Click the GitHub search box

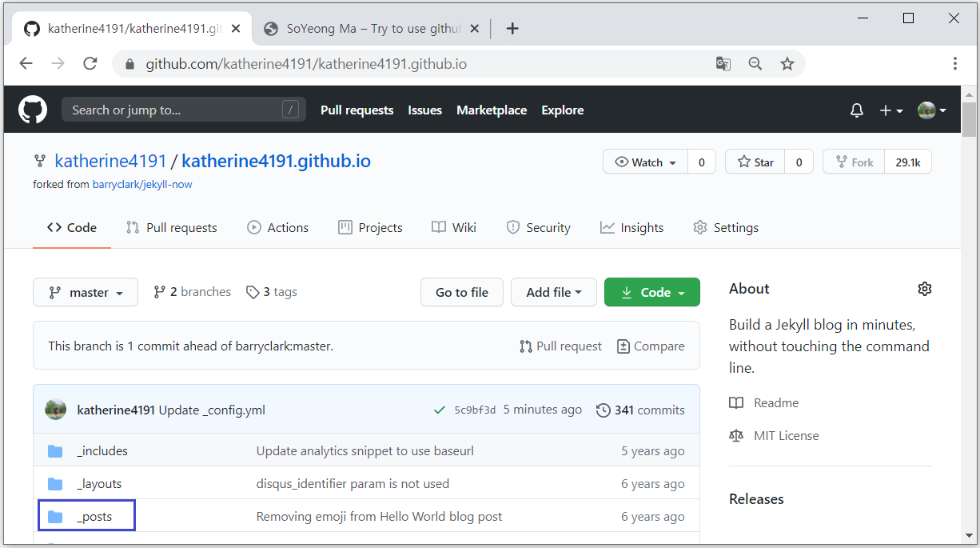[183, 110]
